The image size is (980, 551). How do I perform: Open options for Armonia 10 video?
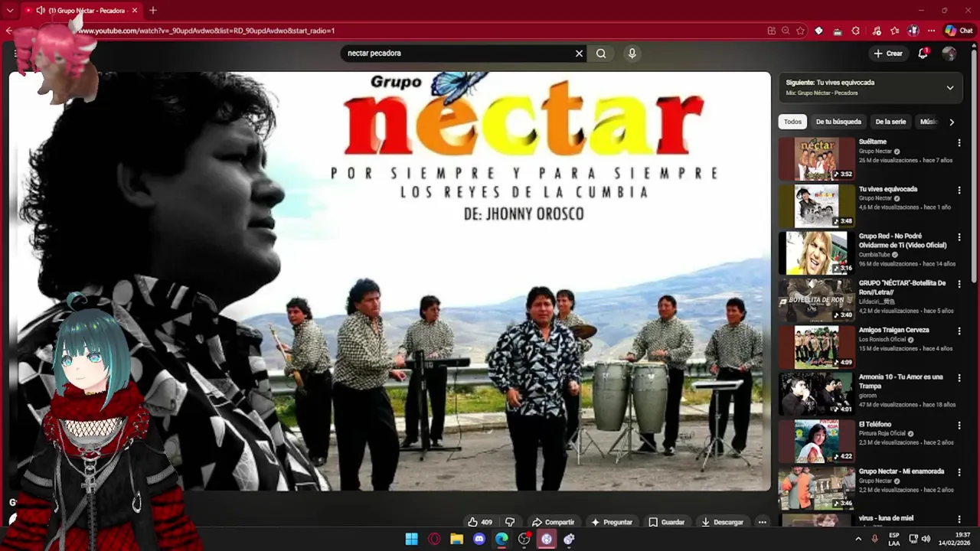tap(959, 378)
